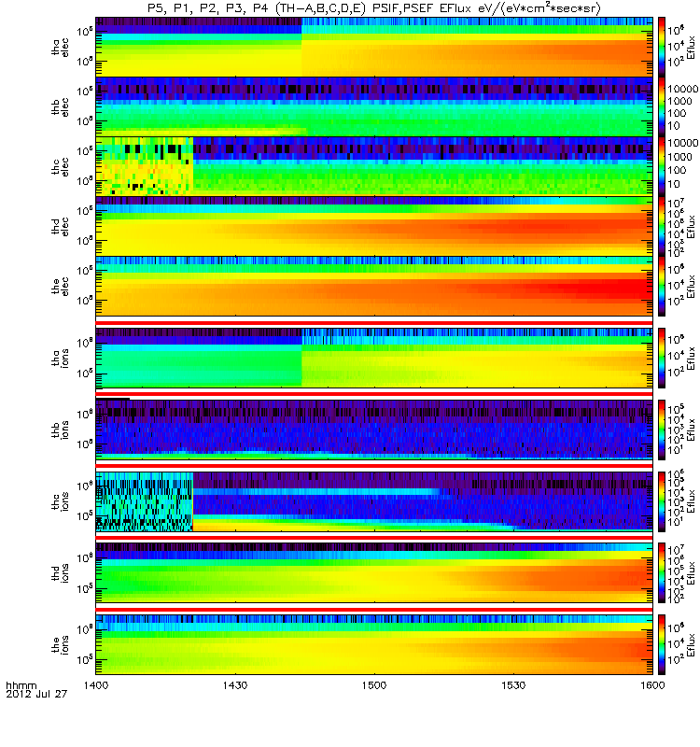Click the 'thd elec' panel label
The image size is (700, 747).
point(61,227)
